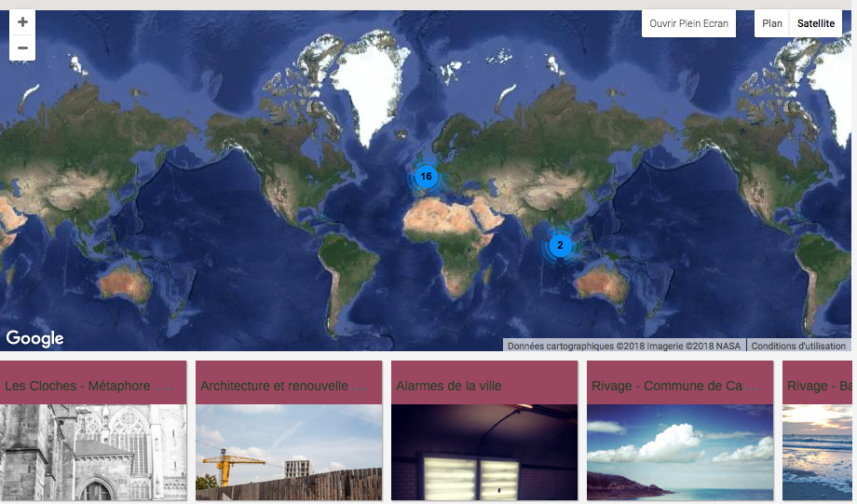This screenshot has height=504, width=857.
Task: Open the cluster marker showing 2
Action: coord(559,246)
